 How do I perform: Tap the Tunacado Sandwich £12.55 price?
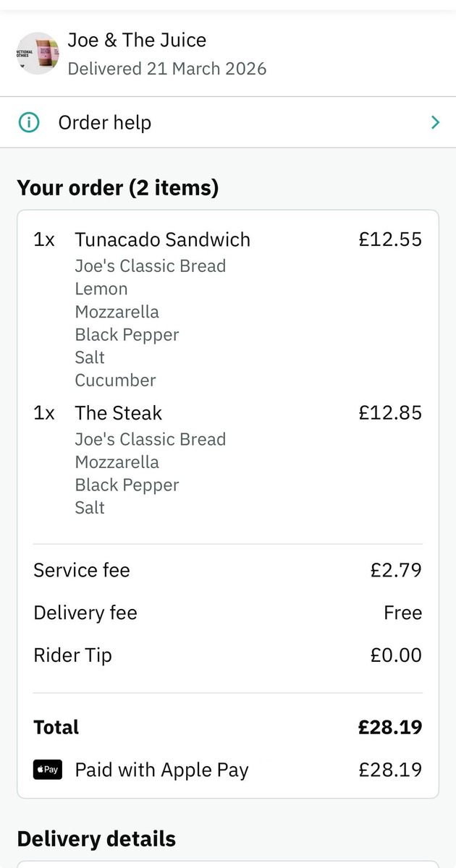coord(390,239)
